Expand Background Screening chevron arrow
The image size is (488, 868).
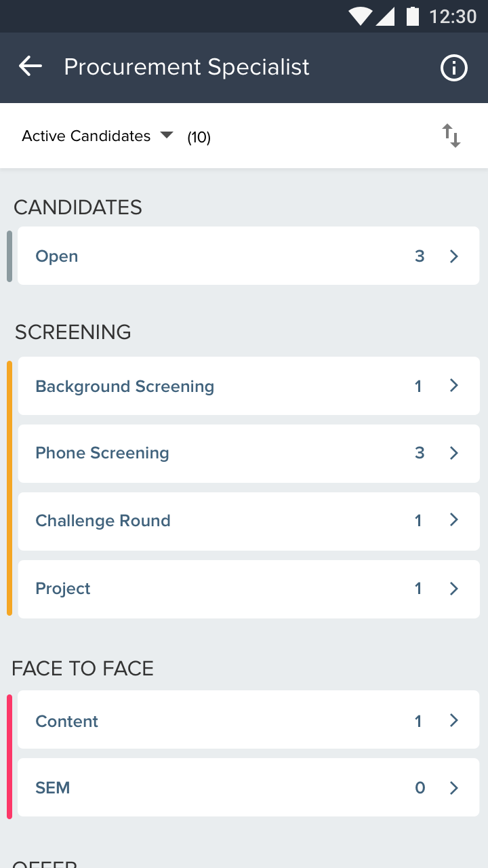pyautogui.click(x=454, y=386)
